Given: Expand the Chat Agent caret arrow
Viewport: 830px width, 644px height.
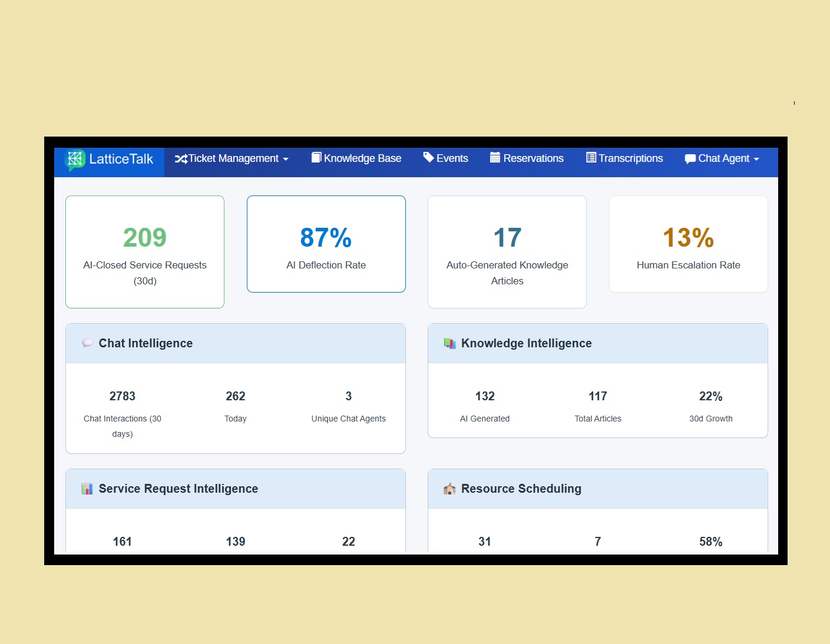Looking at the screenshot, I should 757,159.
